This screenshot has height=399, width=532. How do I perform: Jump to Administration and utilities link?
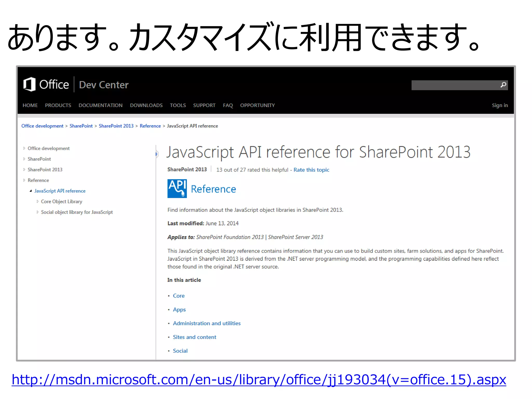pos(207,323)
